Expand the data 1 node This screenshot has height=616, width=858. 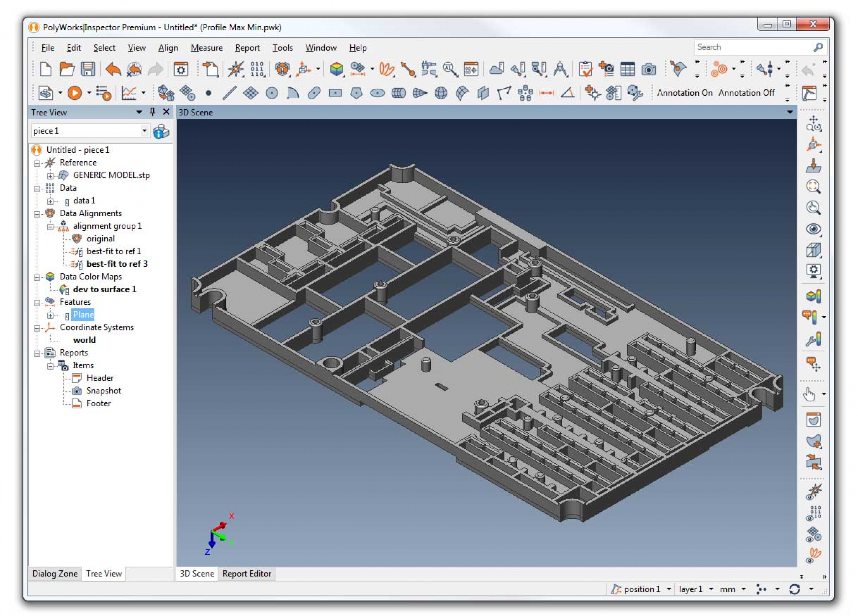coord(50,201)
